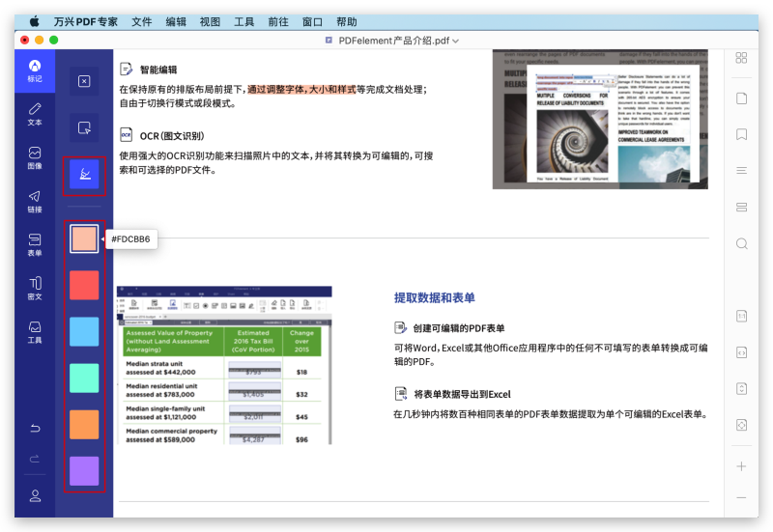This screenshot has height=532, width=773.
Task: Open the outline lines panel icon
Action: tap(741, 171)
